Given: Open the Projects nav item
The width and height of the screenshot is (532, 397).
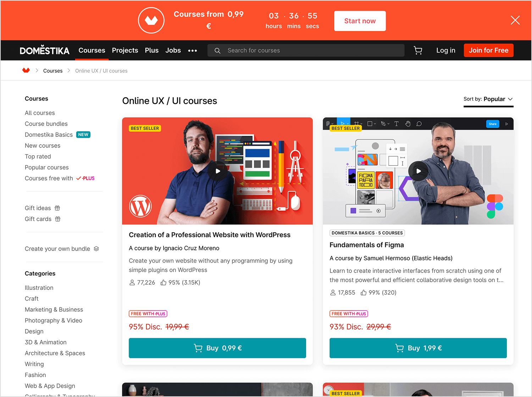Looking at the screenshot, I should [125, 50].
